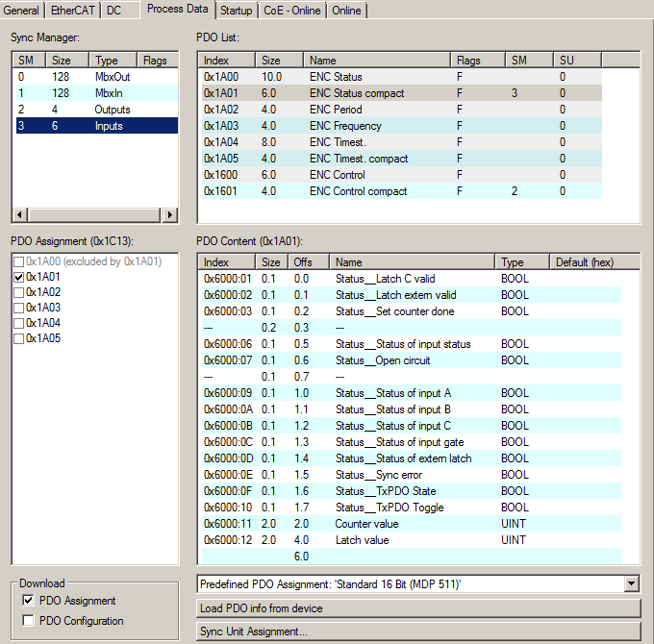Enable the Download PDO Configuration checkbox
The width and height of the screenshot is (654, 644).
tap(28, 621)
